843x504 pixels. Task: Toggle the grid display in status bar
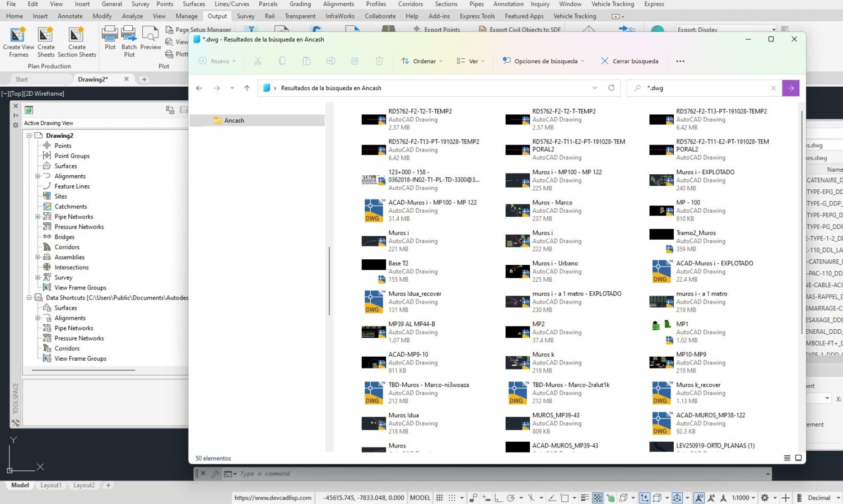(x=440, y=498)
